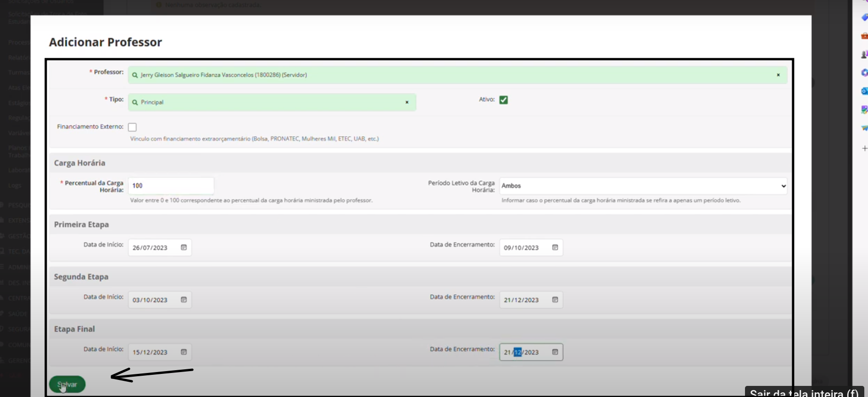
Task: Click the Financiamento Externo label
Action: (90, 127)
